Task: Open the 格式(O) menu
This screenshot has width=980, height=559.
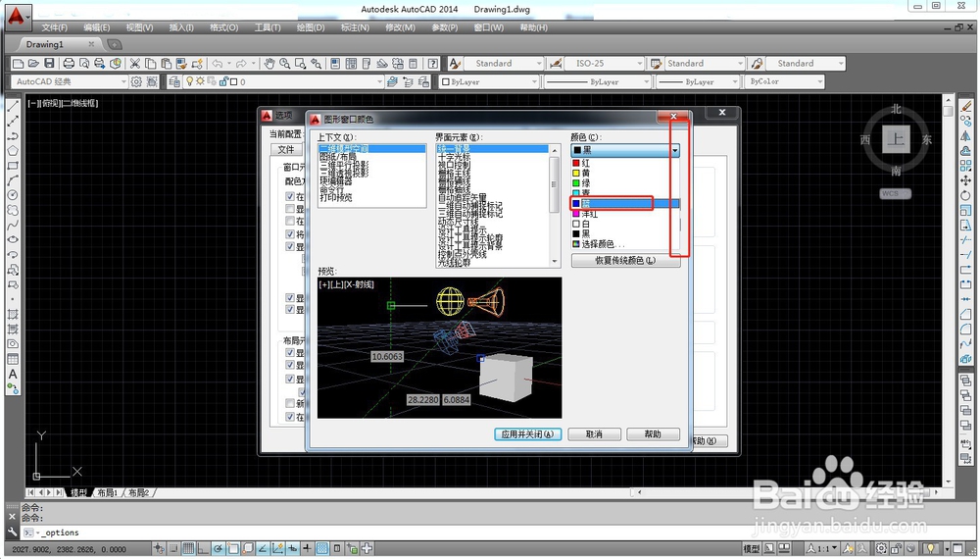Action: [223, 27]
